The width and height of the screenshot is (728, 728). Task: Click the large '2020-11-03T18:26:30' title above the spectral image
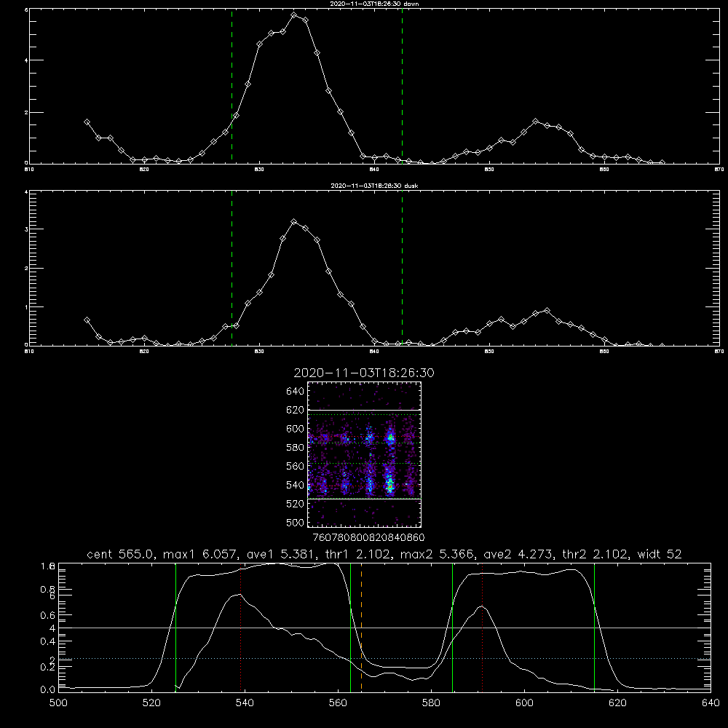click(x=364, y=373)
